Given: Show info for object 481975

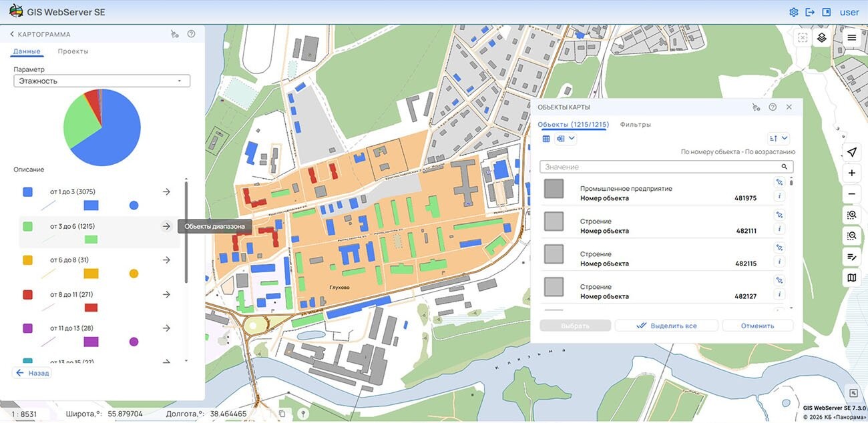Looking at the screenshot, I should point(780,196).
